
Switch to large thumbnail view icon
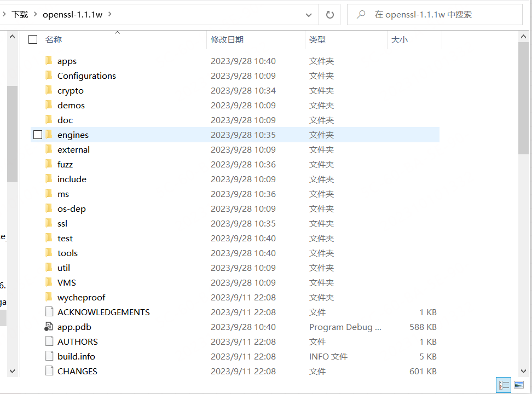point(518,385)
